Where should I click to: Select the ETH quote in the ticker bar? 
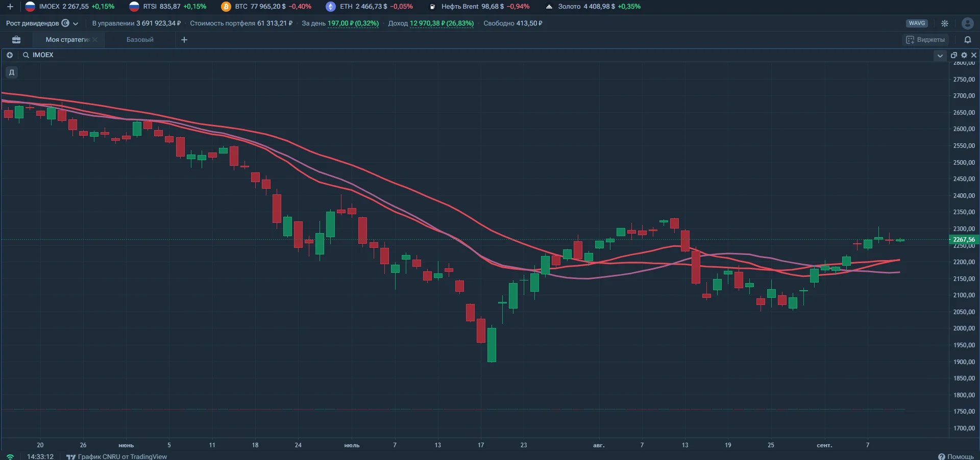[x=370, y=7]
